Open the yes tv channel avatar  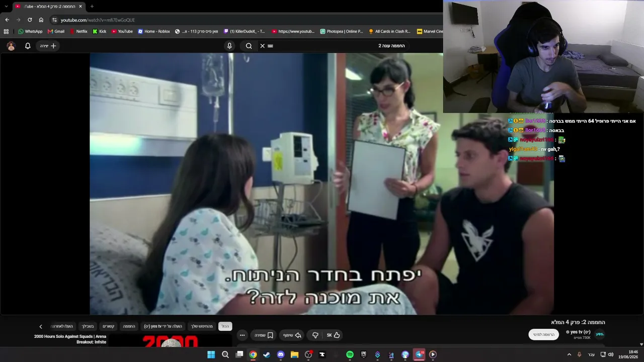click(x=600, y=334)
